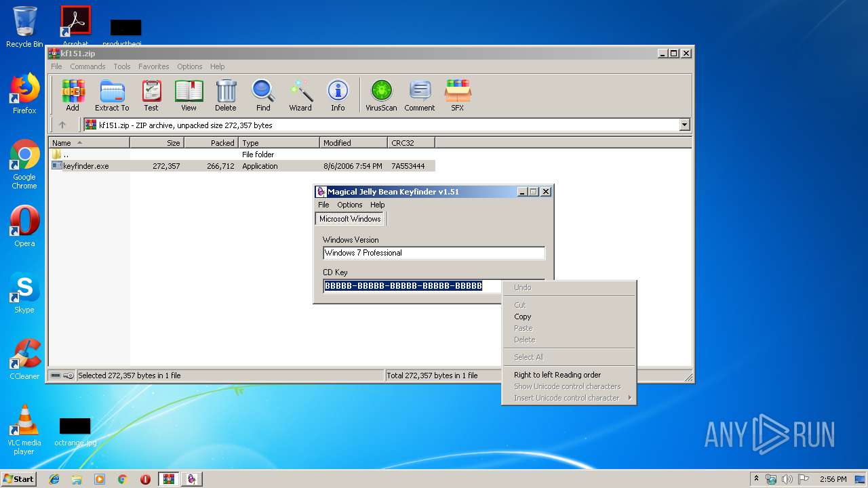This screenshot has width=868, height=488.
Task: Open Keyfinder Options menu
Action: coord(350,205)
